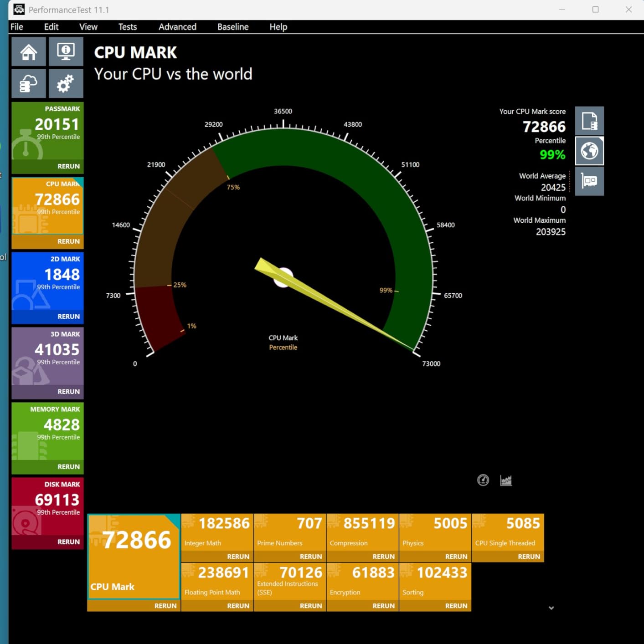644x644 pixels.
Task: Open the Baseline menu
Action: [x=233, y=27]
